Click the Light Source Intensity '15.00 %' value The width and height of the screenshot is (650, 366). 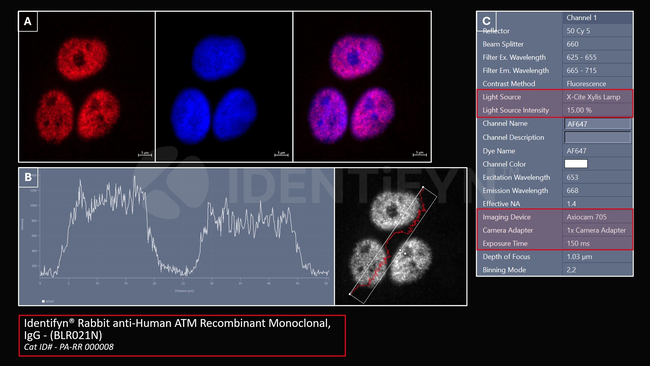pos(579,110)
